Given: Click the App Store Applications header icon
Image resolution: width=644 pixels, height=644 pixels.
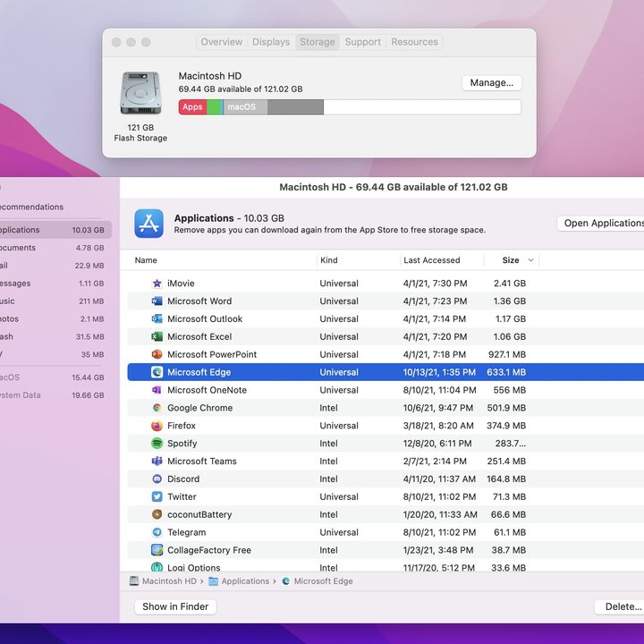Looking at the screenshot, I should 148,224.
